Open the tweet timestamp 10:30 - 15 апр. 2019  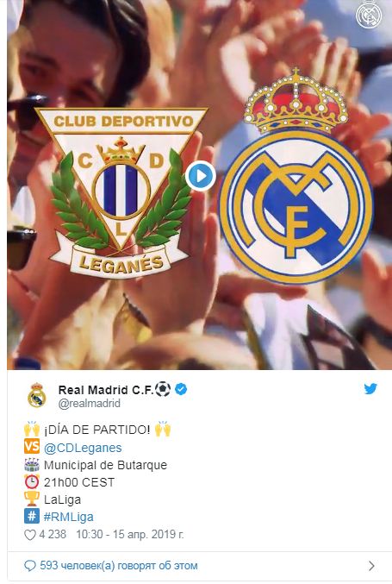[130, 535]
